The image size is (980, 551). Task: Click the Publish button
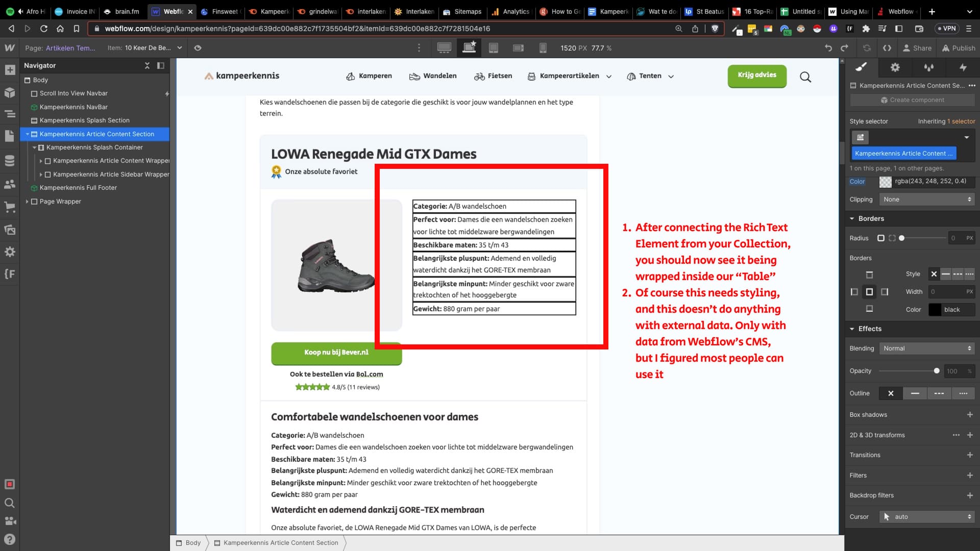tap(959, 48)
